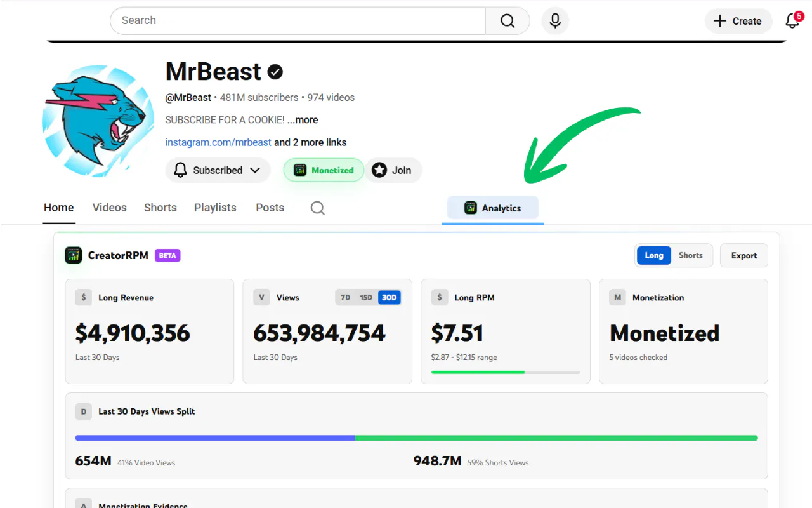The height and width of the screenshot is (508, 812).
Task: Open the Playlists tab
Action: point(215,208)
